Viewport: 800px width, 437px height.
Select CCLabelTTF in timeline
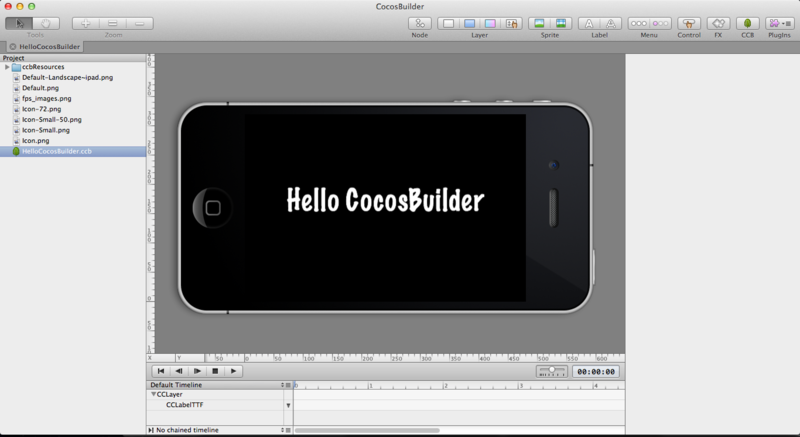(x=185, y=405)
